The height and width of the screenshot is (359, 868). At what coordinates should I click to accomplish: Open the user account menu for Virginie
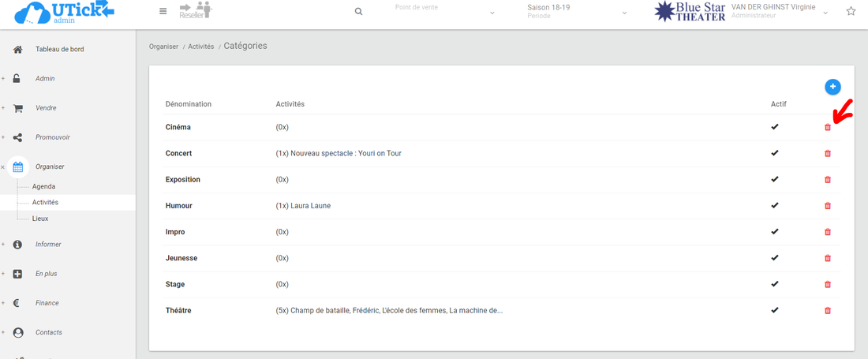[x=780, y=11]
